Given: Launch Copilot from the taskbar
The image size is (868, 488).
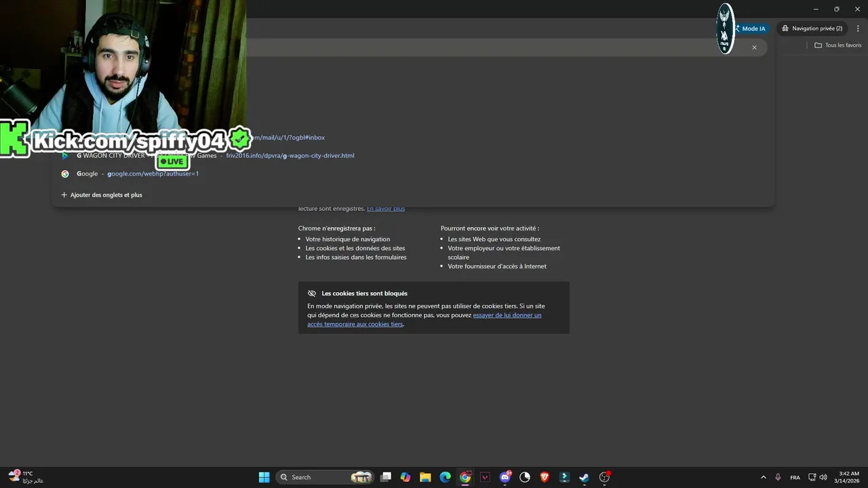Looking at the screenshot, I should click(406, 477).
